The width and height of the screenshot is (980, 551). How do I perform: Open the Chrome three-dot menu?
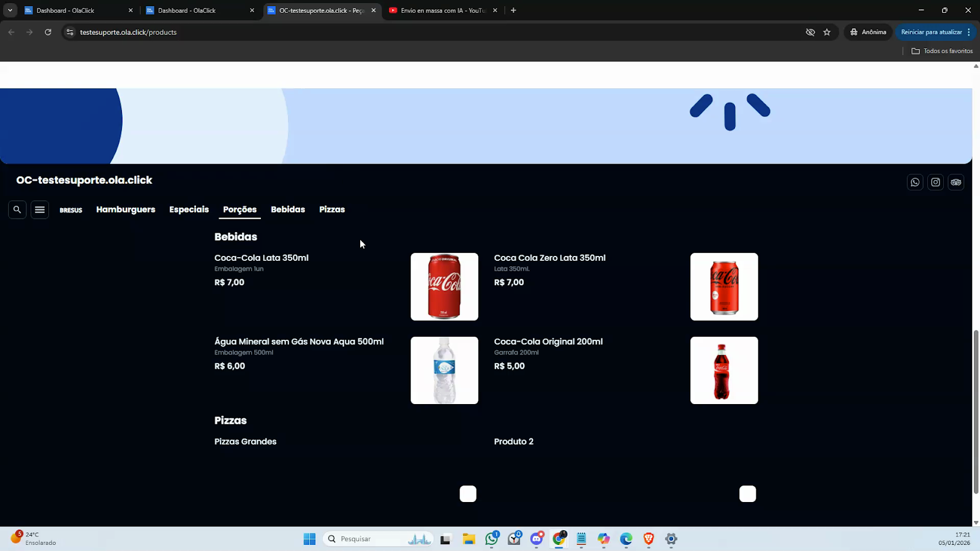969,32
